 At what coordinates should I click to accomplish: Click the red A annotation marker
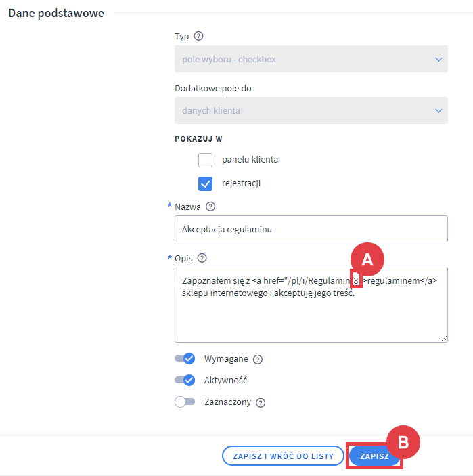[367, 259]
